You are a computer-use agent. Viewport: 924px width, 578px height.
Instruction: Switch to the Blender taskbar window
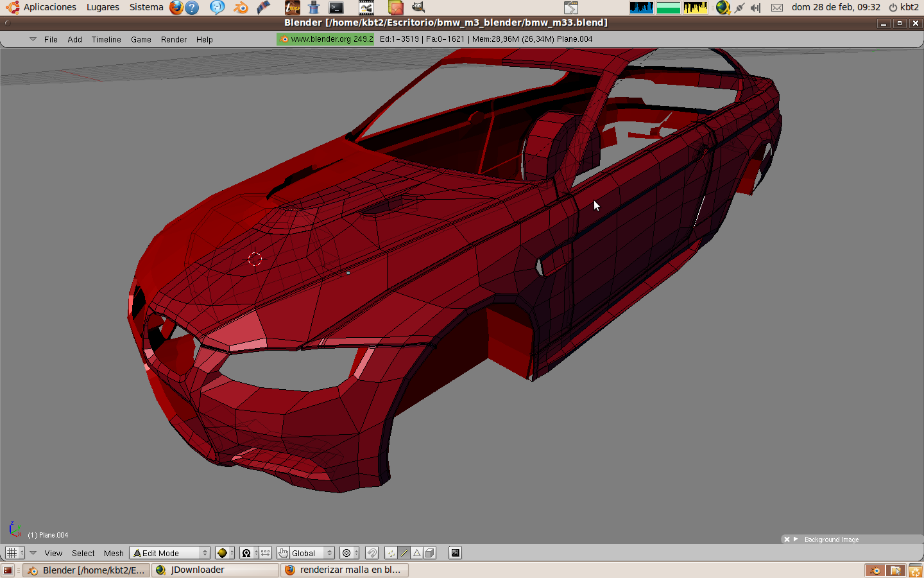coord(87,570)
